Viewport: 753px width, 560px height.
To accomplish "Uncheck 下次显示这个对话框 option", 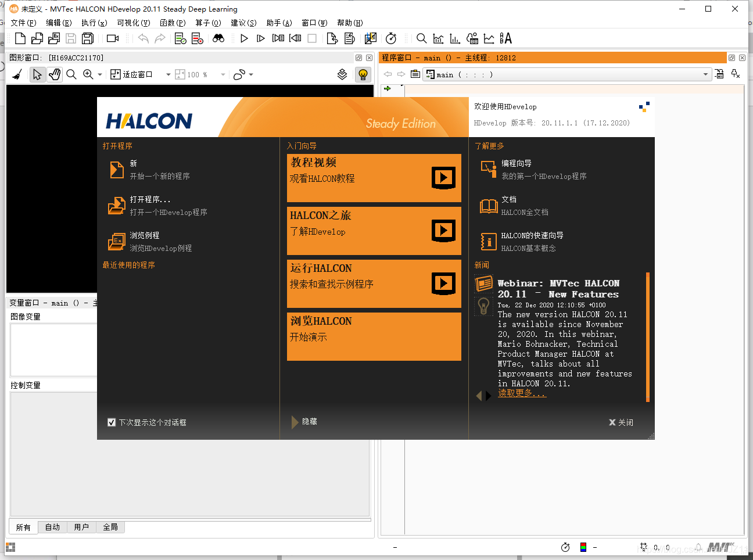I will tap(112, 422).
